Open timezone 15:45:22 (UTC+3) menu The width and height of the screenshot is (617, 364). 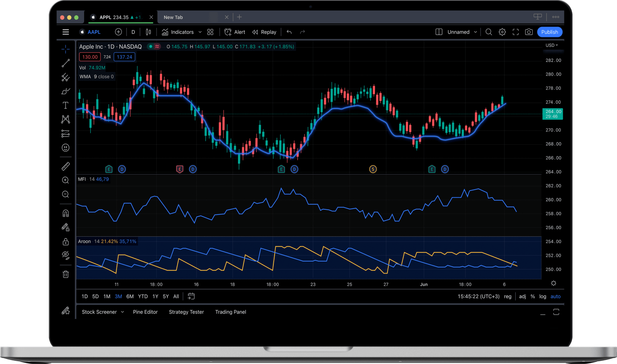coord(478,297)
